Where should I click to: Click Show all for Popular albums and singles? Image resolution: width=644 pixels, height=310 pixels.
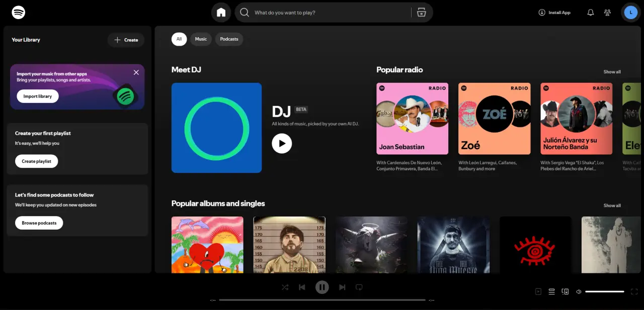click(x=612, y=205)
